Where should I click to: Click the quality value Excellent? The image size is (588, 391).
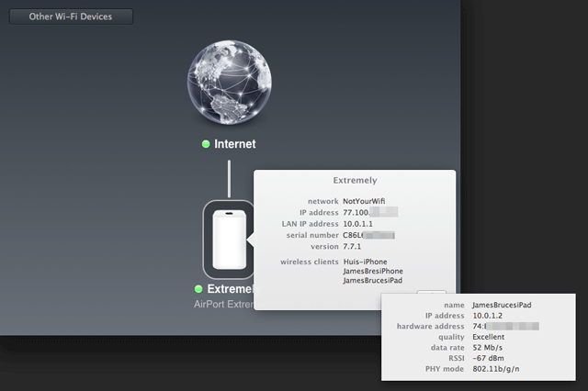(488, 337)
